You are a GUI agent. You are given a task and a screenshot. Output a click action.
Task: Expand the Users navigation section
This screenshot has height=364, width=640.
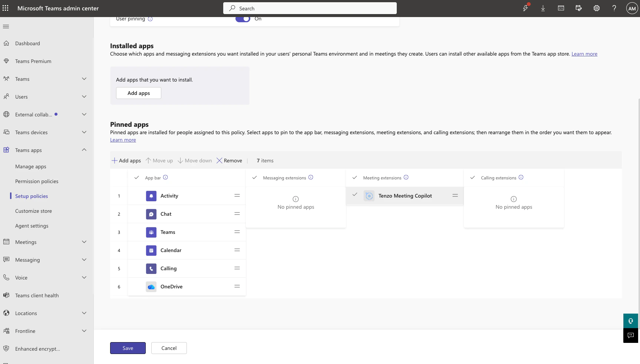(x=84, y=96)
